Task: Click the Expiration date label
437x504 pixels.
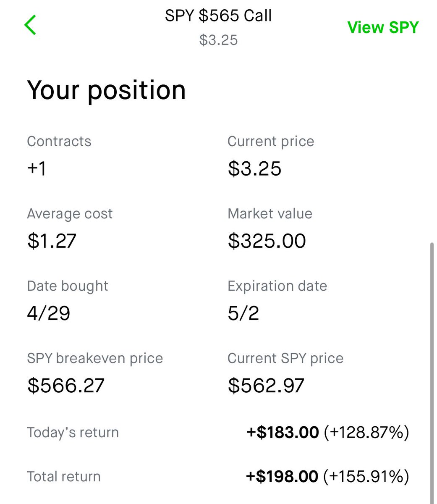Action: pyautogui.click(x=277, y=286)
